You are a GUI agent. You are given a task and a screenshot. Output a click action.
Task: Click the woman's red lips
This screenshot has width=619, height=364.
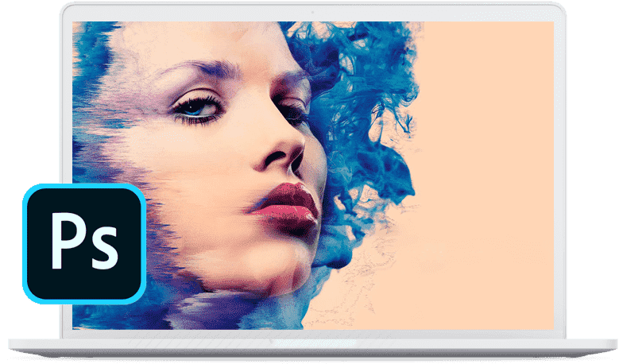coord(288,205)
